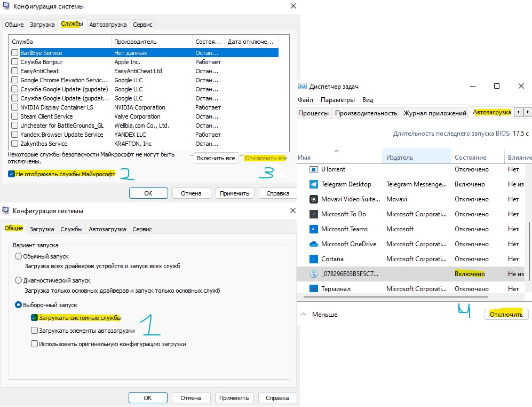The image size is (532, 407).
Task: Click the Movavi Video Suite icon
Action: [314, 199]
